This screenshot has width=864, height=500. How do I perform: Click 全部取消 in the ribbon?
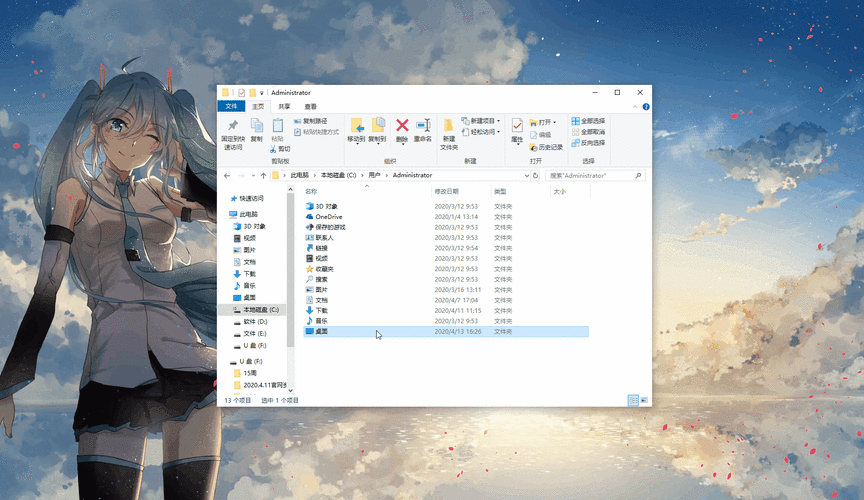click(588, 132)
